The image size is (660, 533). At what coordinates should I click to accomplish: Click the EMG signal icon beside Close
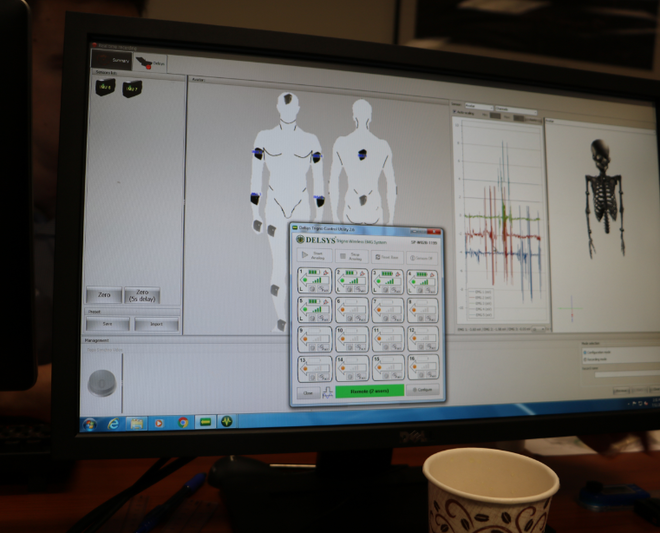pos(327,392)
